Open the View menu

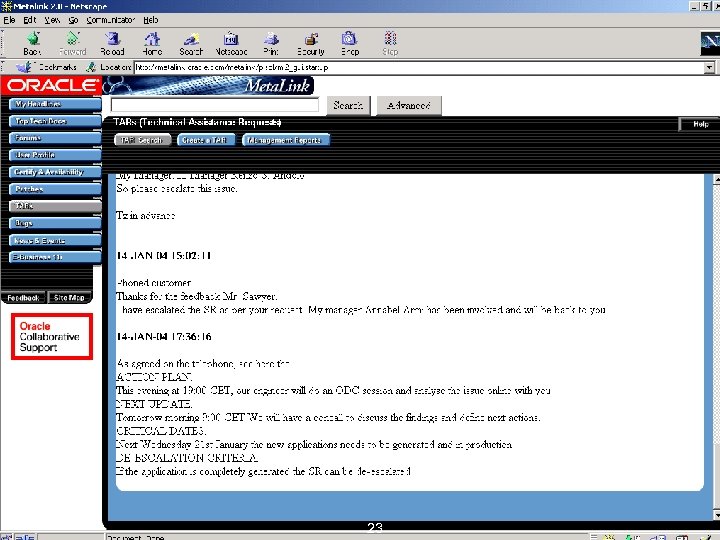coord(52,20)
